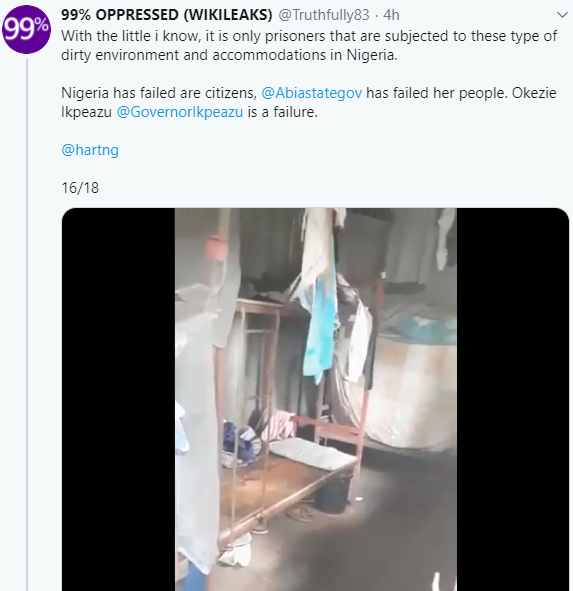Viewport: 573px width, 591px height.
Task: Click the left black letterbox of the video
Action: coord(118,399)
